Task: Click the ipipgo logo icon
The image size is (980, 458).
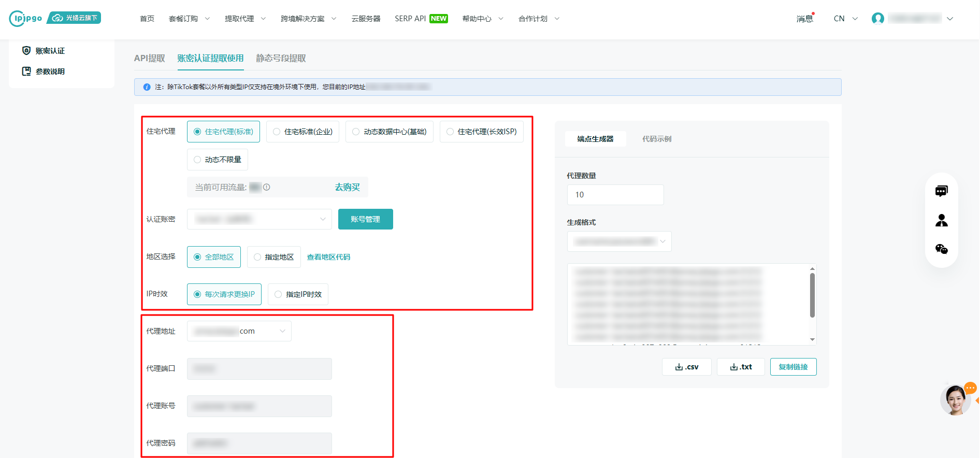Action: coord(25,18)
